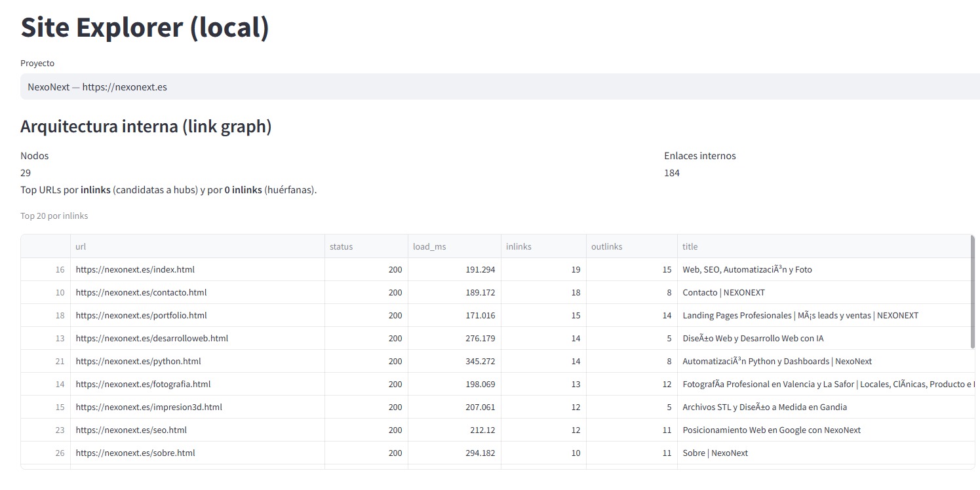Click the impresion3d.html URL cell
Viewport: 980px width, 490px height.
click(x=149, y=407)
